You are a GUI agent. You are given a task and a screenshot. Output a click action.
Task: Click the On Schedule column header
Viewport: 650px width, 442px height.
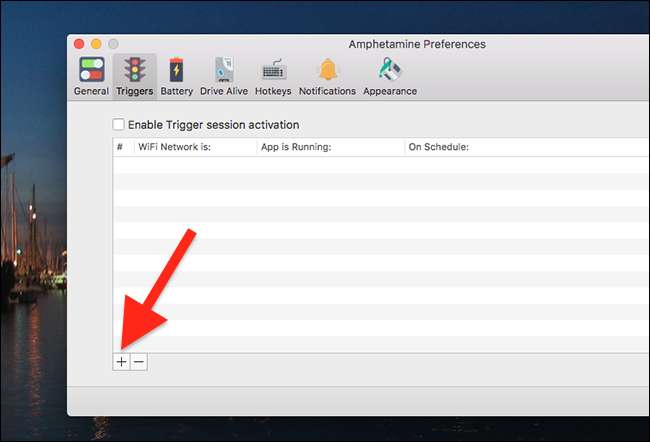(x=527, y=147)
